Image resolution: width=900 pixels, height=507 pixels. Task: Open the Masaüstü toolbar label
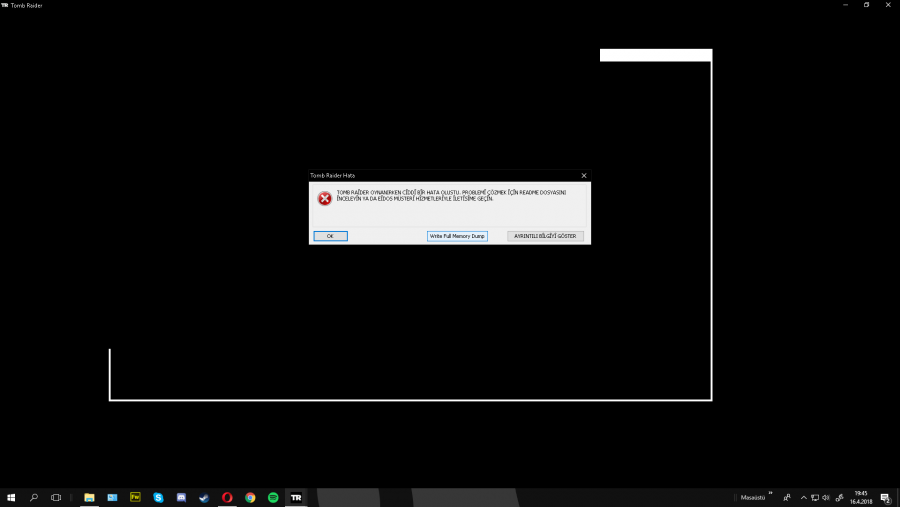click(752, 498)
